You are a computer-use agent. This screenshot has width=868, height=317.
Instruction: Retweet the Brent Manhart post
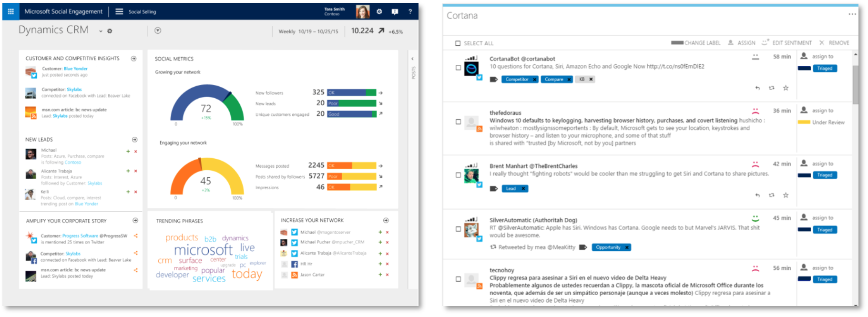coord(771,195)
